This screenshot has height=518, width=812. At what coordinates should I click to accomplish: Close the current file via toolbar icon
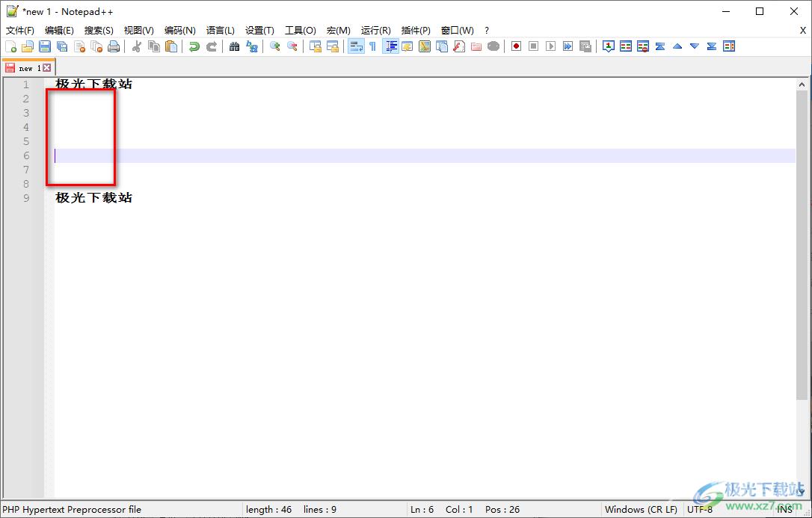click(x=79, y=46)
